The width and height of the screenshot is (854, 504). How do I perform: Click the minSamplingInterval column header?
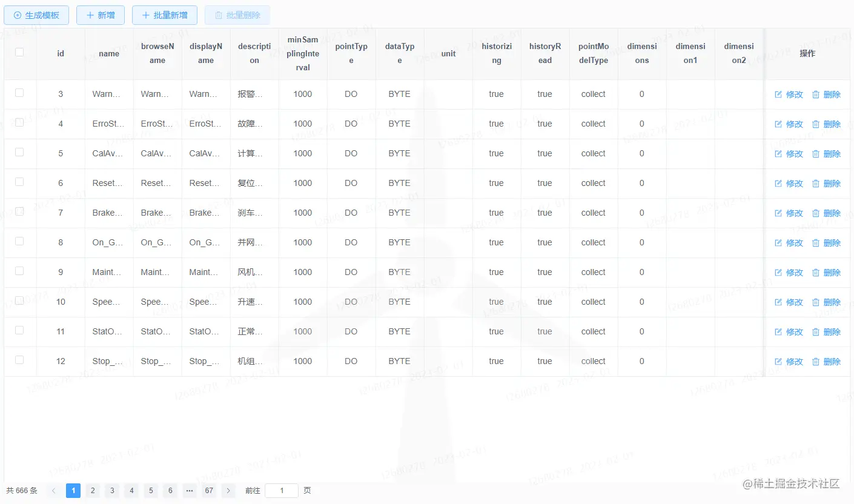click(x=303, y=53)
